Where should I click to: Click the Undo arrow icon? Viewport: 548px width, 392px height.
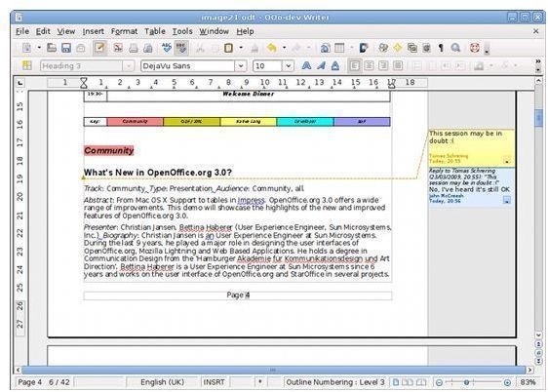click(x=271, y=48)
